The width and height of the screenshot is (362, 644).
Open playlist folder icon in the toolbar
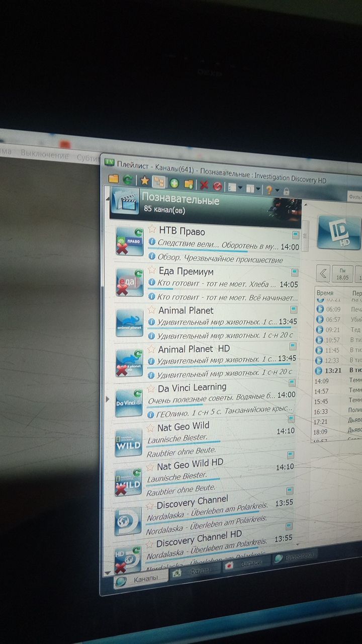[113, 179]
